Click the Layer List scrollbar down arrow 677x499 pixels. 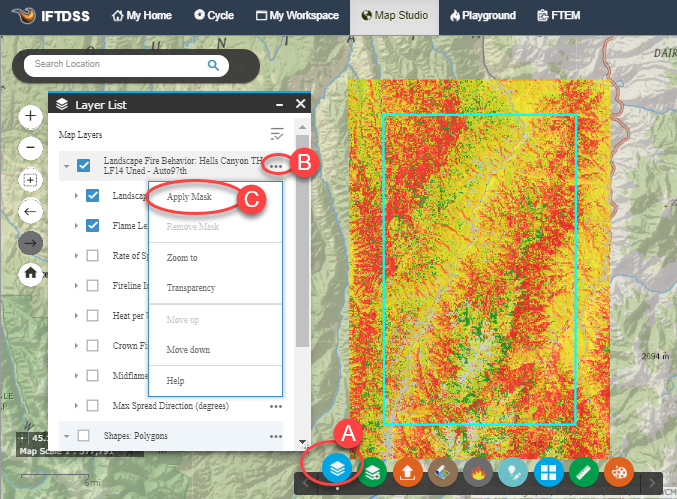pyautogui.click(x=302, y=443)
